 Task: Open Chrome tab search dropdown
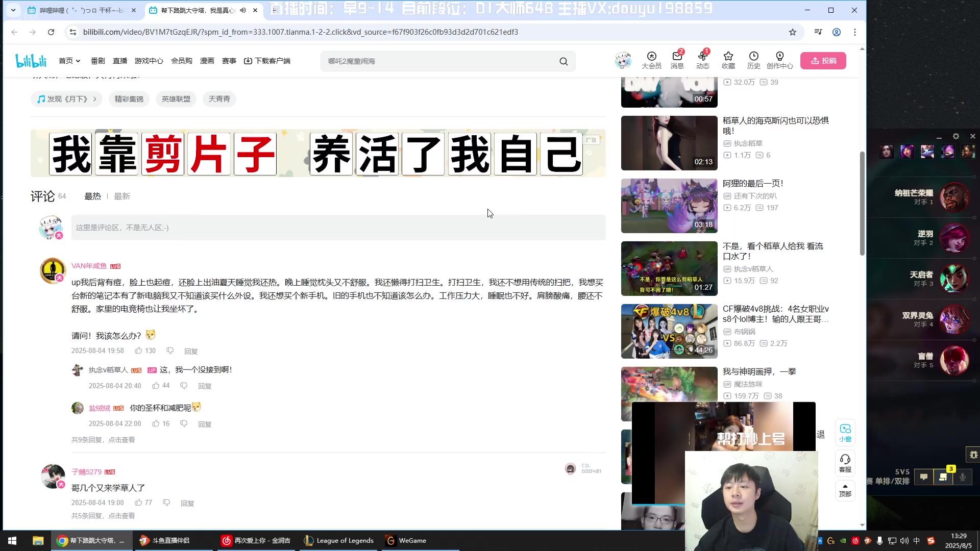(13, 10)
